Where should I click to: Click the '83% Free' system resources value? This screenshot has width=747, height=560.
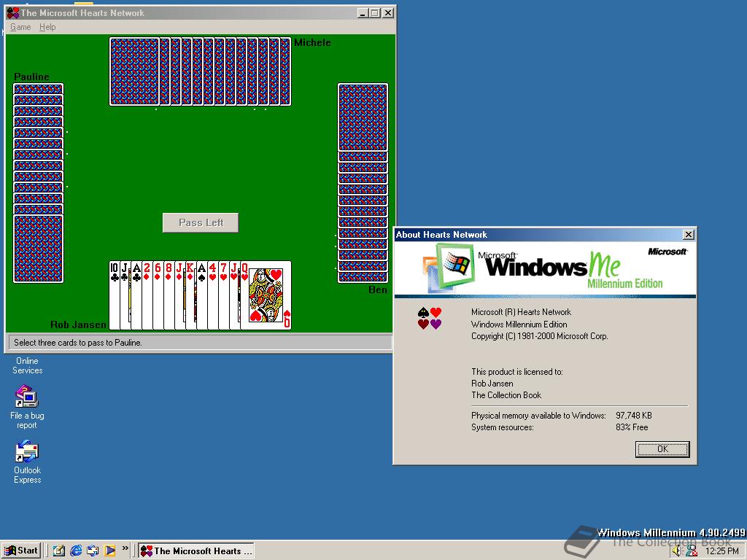632,427
